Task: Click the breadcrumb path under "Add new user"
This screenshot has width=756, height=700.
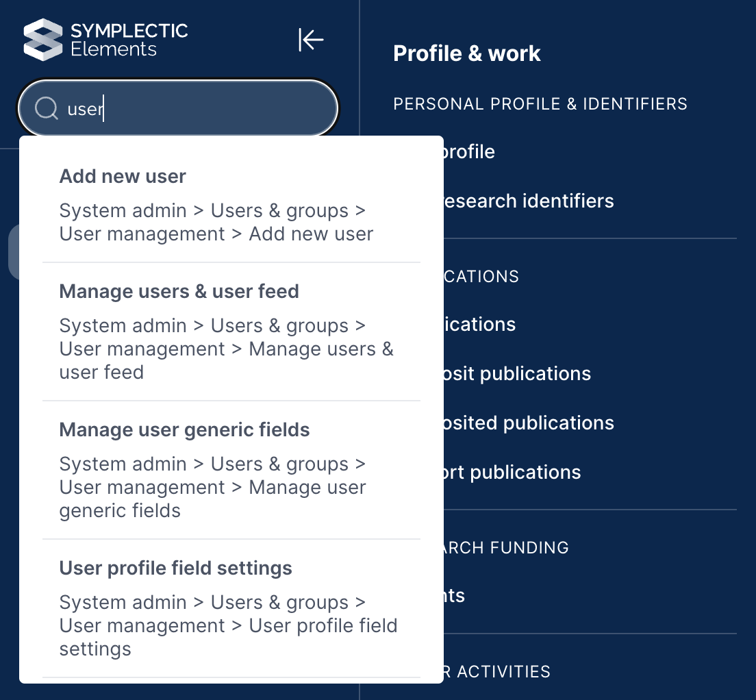Action: click(x=216, y=223)
